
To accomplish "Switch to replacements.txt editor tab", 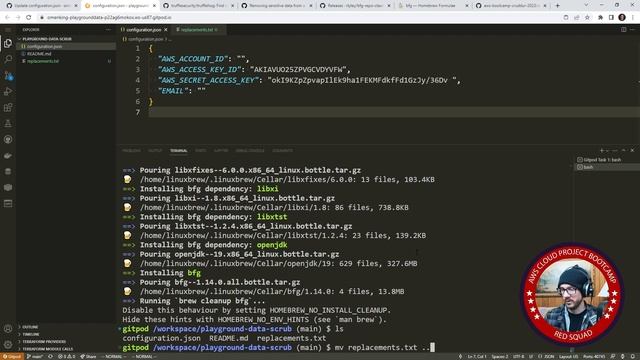I will coord(197,30).
